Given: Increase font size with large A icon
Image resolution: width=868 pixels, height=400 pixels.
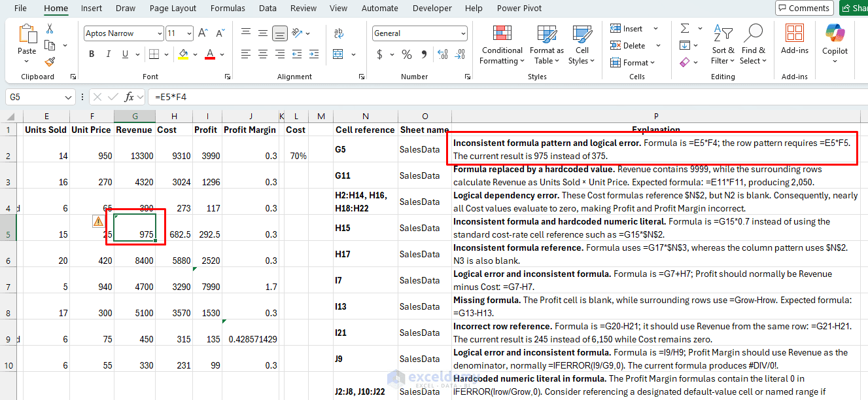Looking at the screenshot, I should click(203, 33).
